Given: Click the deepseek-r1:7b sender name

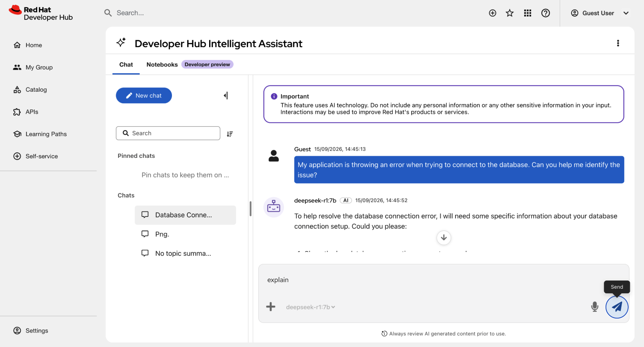Looking at the screenshot, I should tap(315, 200).
